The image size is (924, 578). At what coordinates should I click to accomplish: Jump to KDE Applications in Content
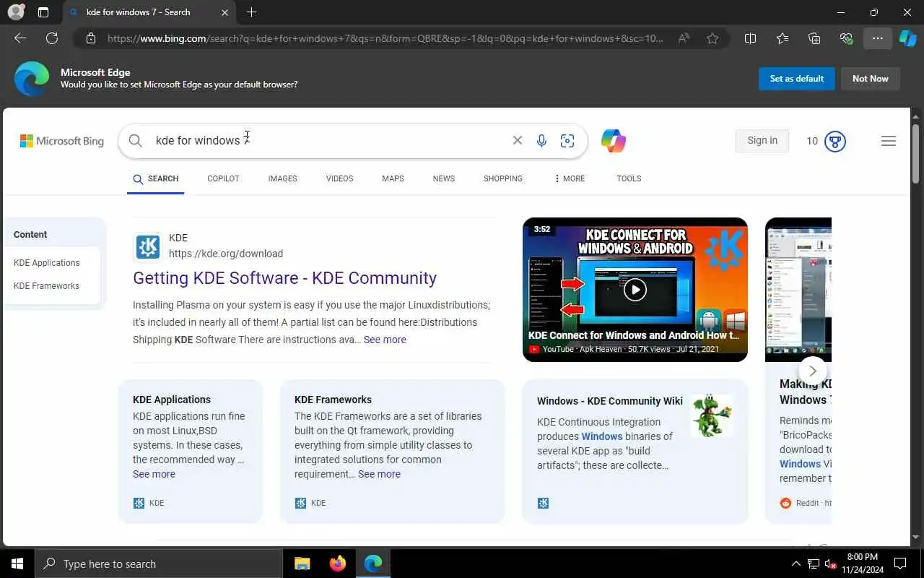tap(47, 263)
